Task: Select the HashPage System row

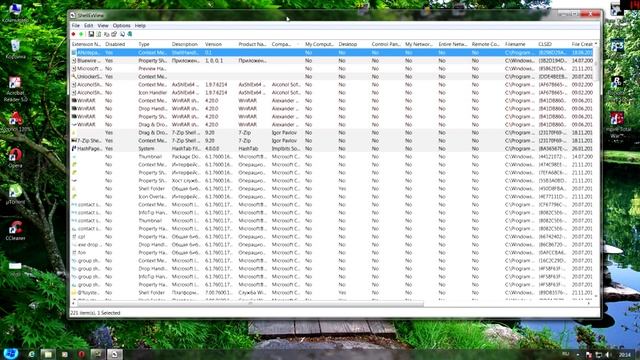Action: pos(332,149)
